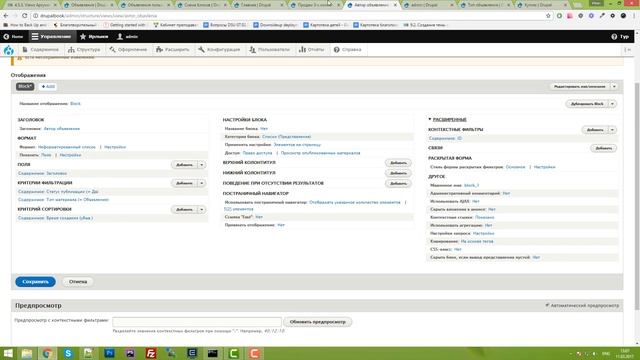
Task: Open the Категория блока link
Action: (287, 137)
